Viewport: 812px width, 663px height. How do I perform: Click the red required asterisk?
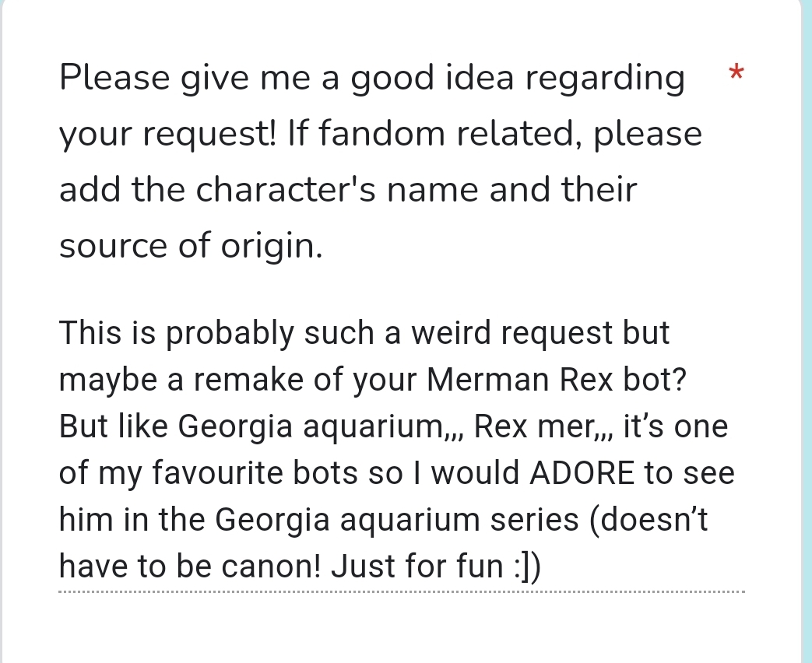click(736, 72)
